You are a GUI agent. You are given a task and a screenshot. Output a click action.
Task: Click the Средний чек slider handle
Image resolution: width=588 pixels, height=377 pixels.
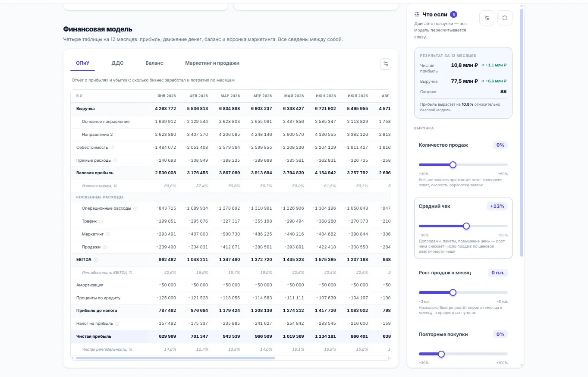(x=466, y=226)
